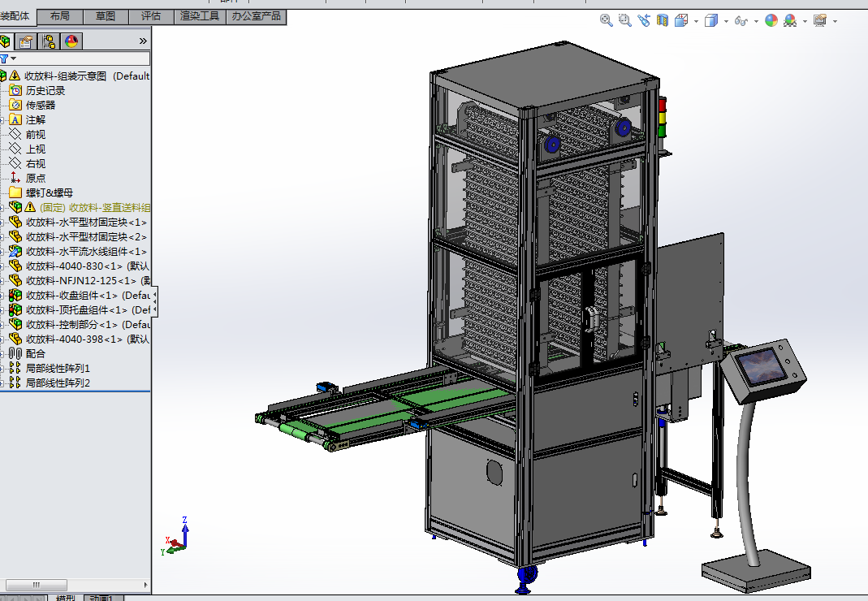Click the 原点 origin icon
This screenshot has width=868, height=601.
coord(15,178)
